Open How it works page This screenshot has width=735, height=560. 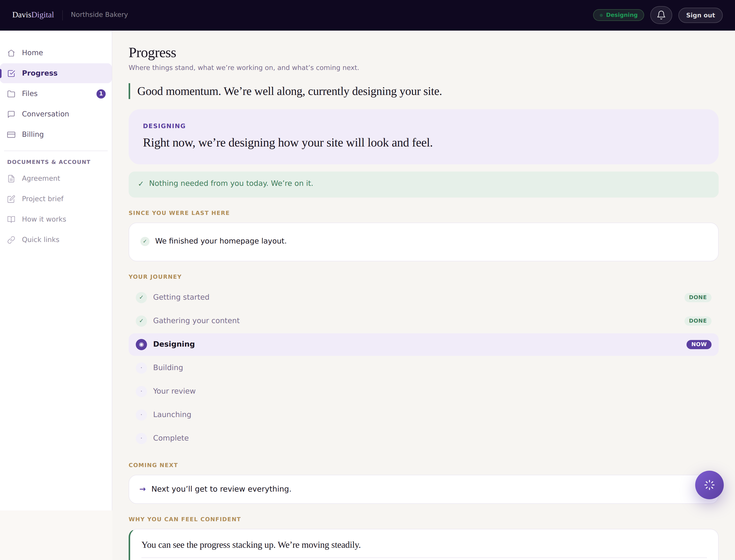[56, 219]
